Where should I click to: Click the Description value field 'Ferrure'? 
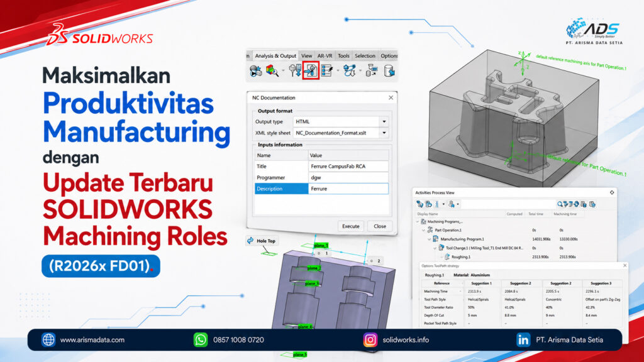click(x=348, y=189)
